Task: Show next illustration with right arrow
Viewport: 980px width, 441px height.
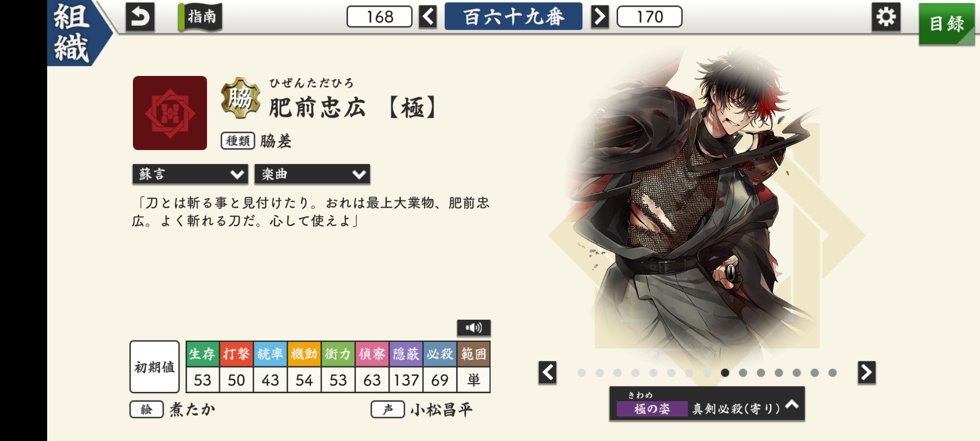Action: point(866,372)
